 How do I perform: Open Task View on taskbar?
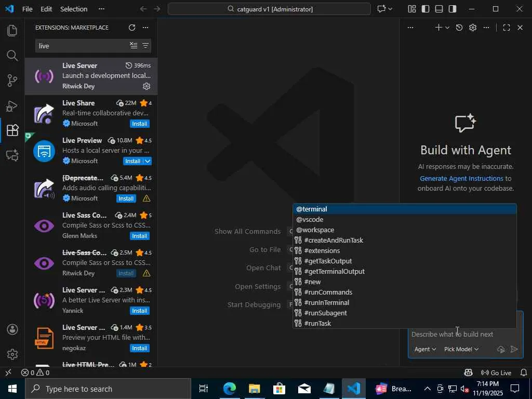[204, 389]
